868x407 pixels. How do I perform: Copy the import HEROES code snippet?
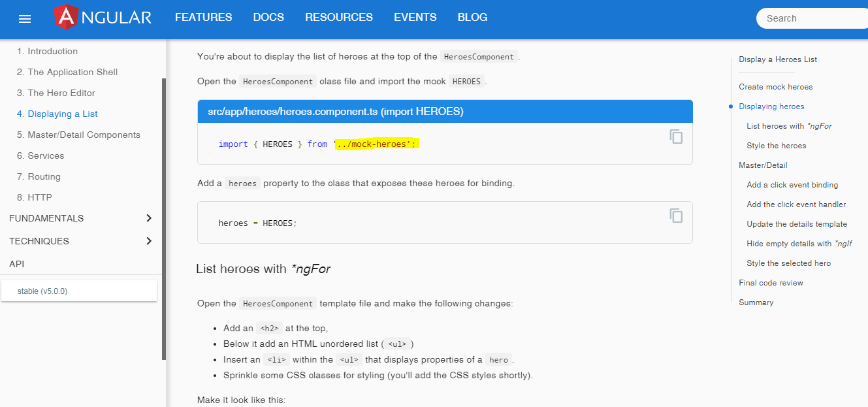click(676, 137)
